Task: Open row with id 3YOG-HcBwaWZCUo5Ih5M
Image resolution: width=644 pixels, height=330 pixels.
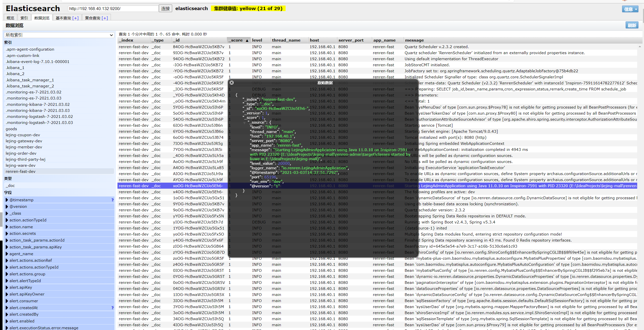Action: click(x=377, y=307)
